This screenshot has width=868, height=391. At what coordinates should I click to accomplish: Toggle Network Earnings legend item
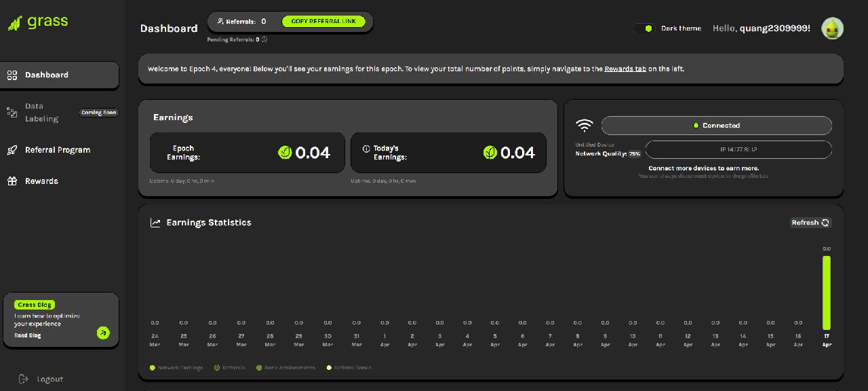[x=176, y=368]
